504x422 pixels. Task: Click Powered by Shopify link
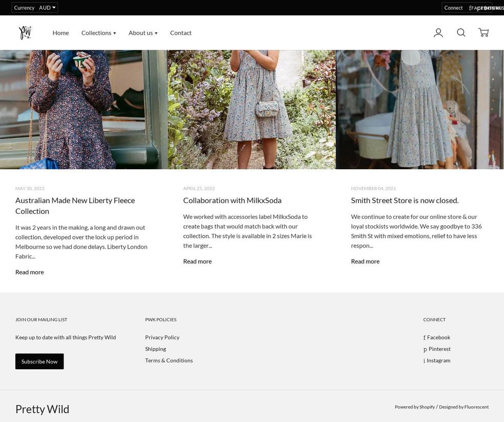click(x=415, y=407)
